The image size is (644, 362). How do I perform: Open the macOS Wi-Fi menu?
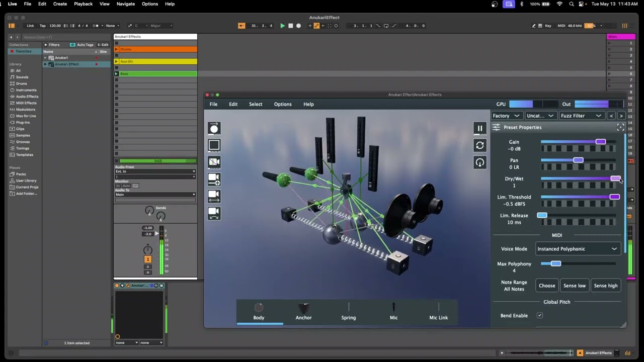[x=559, y=4]
